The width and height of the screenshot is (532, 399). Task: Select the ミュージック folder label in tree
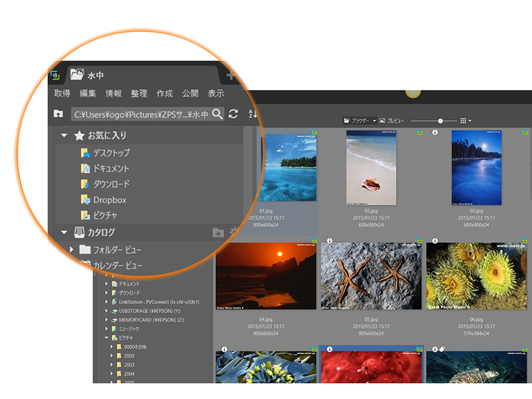tap(129, 329)
